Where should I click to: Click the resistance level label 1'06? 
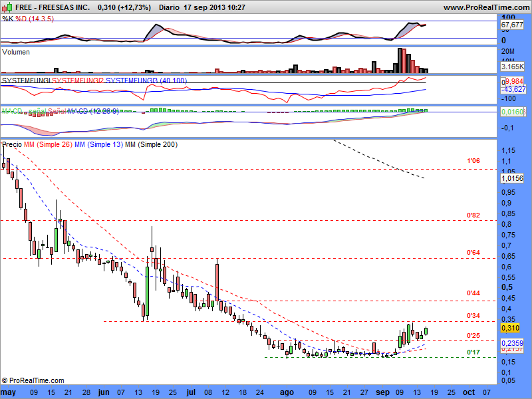coord(473,161)
